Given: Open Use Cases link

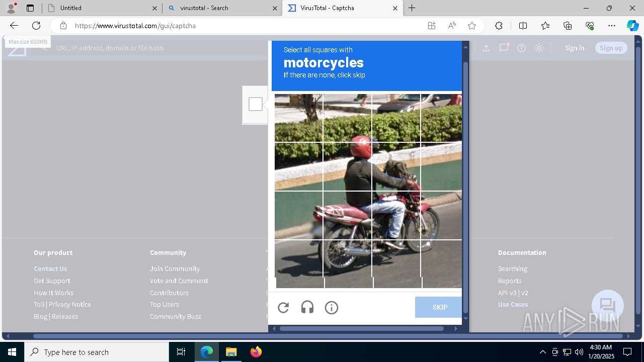Looking at the screenshot, I should (x=513, y=305).
